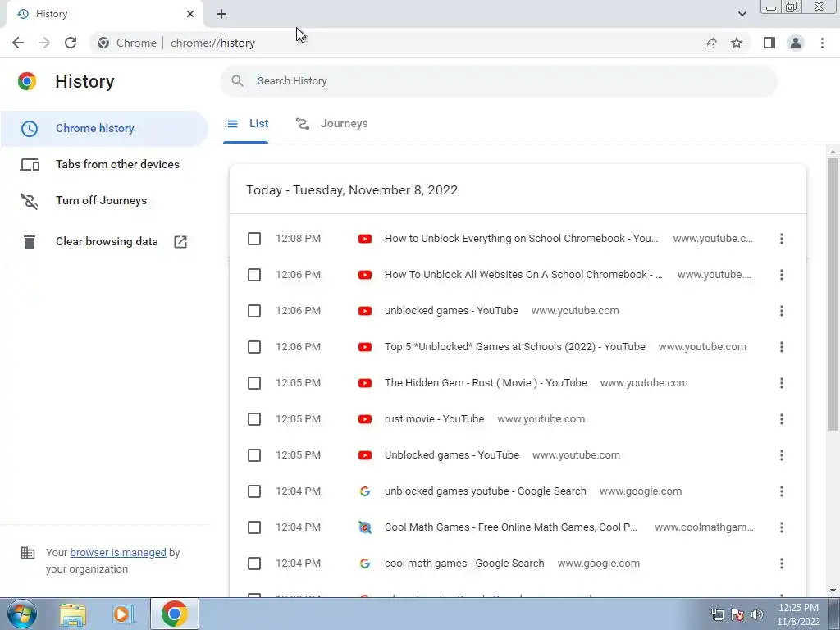Open more actions for unblocked games youtube search
The height and width of the screenshot is (630, 840).
click(782, 491)
